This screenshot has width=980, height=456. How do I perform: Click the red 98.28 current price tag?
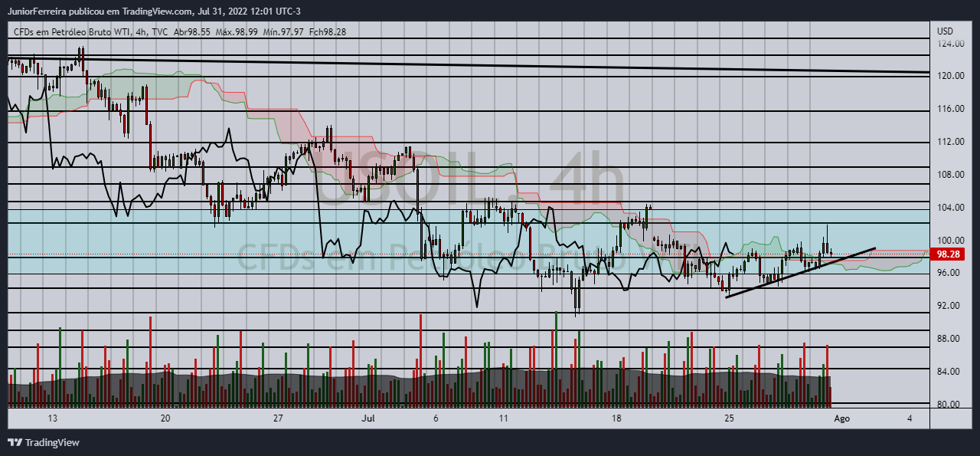point(948,254)
